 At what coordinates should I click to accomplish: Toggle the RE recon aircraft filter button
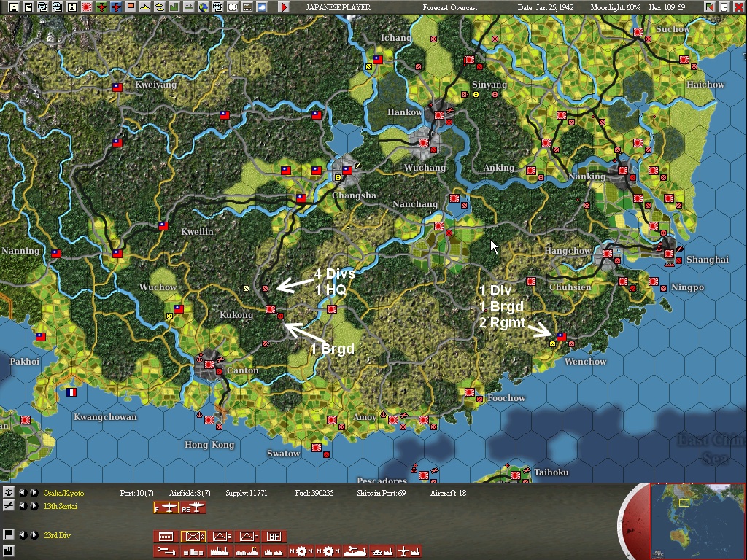(x=193, y=507)
